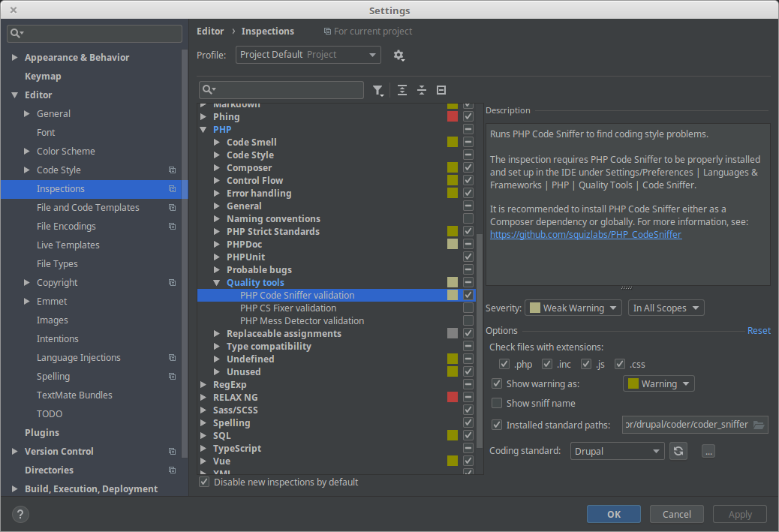The height and width of the screenshot is (532, 779).
Task: Click the Editor breadcrumb link
Action: pos(210,31)
